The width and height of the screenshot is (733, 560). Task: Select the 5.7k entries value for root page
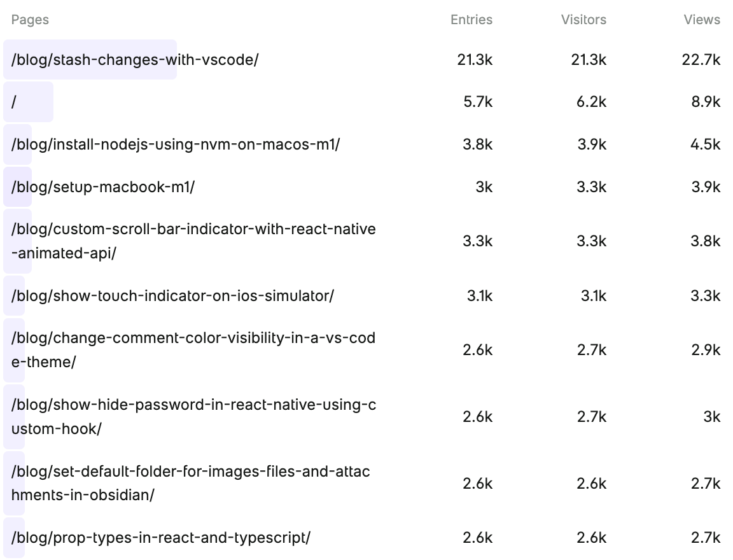pyautogui.click(x=478, y=102)
